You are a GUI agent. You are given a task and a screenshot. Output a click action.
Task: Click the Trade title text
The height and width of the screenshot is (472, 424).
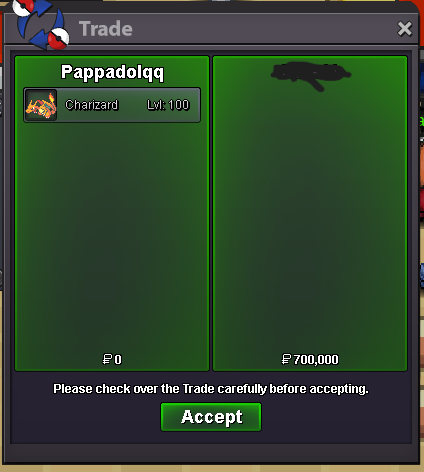tap(106, 29)
